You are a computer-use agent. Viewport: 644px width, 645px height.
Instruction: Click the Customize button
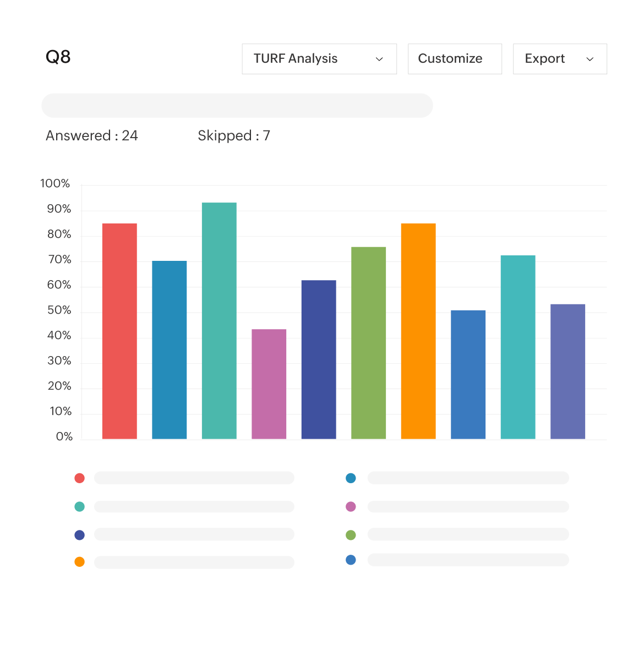(x=454, y=59)
